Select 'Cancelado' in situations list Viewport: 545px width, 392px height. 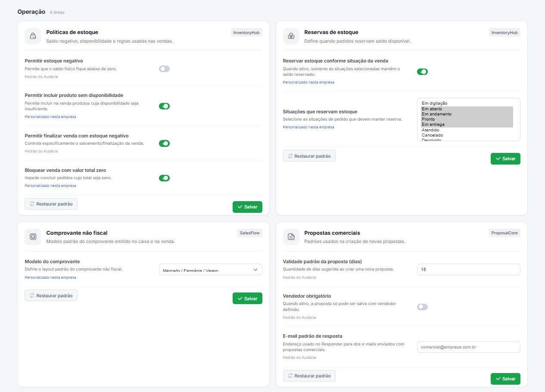click(x=467, y=135)
